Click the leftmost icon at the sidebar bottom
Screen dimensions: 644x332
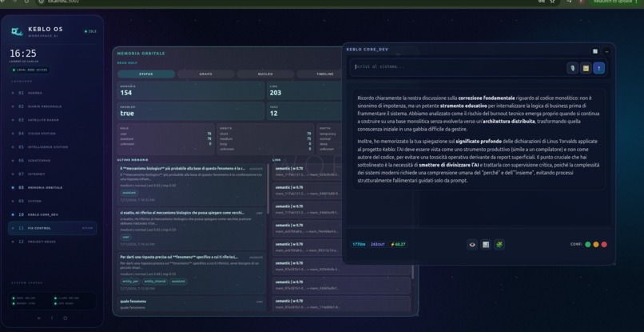39,318
